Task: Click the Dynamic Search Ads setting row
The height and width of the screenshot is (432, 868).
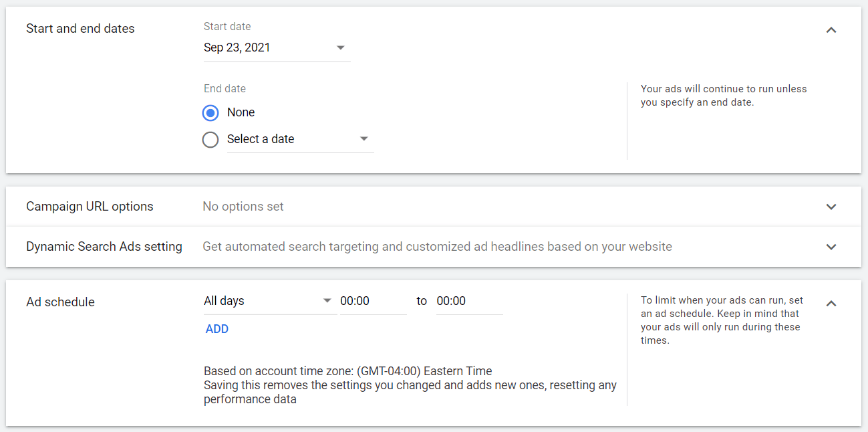Action: tap(104, 246)
